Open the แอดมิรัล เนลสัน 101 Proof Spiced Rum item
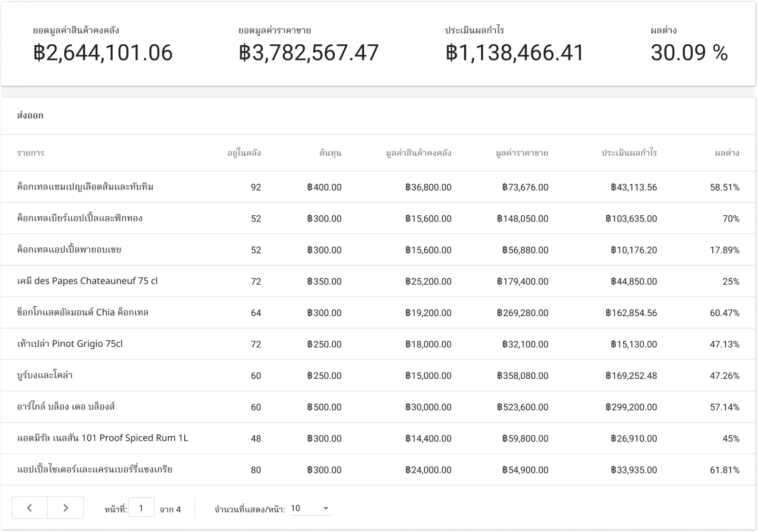This screenshot has height=532, width=758. pos(103,438)
